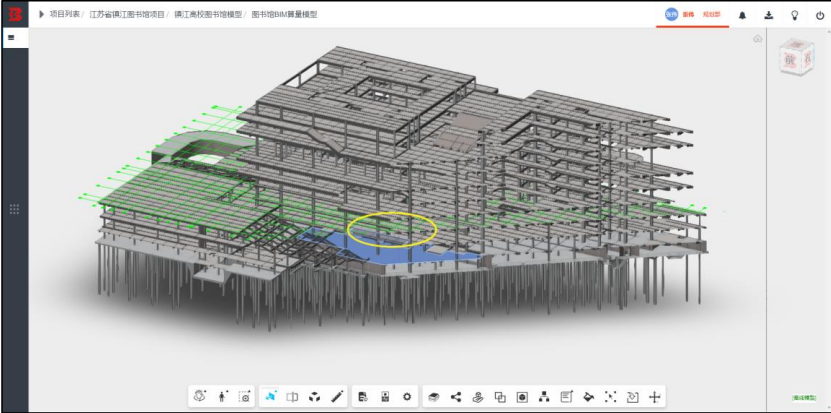Activate the orbit rotate tool

pos(200,396)
